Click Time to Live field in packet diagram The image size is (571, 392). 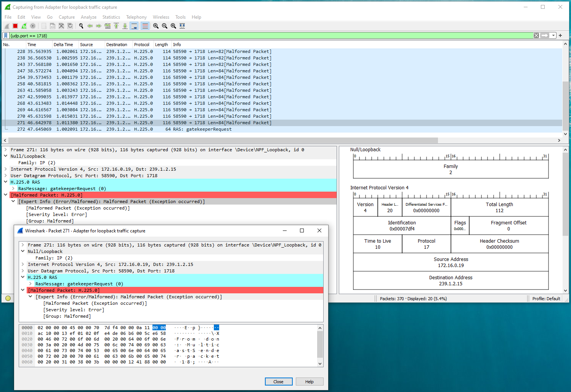point(378,244)
